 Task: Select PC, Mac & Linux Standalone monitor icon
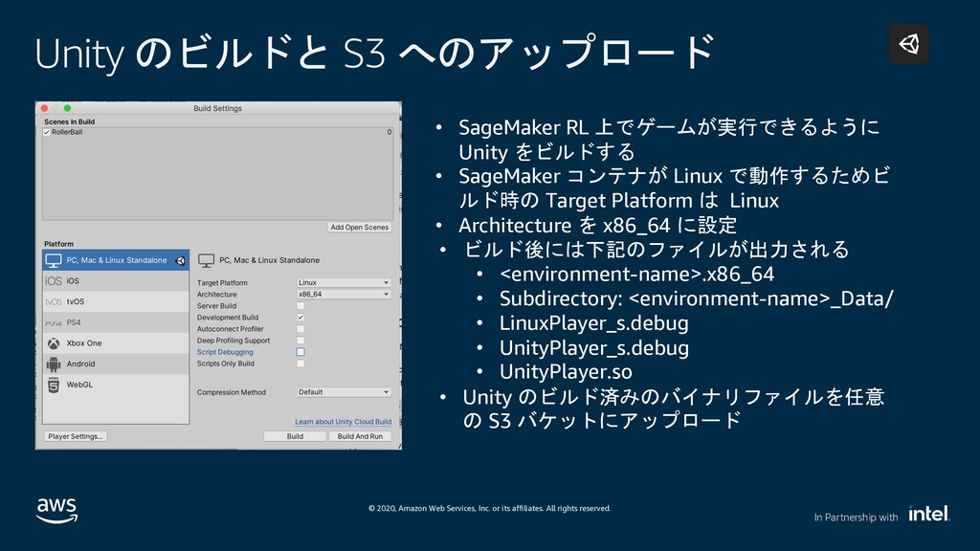tap(54, 260)
